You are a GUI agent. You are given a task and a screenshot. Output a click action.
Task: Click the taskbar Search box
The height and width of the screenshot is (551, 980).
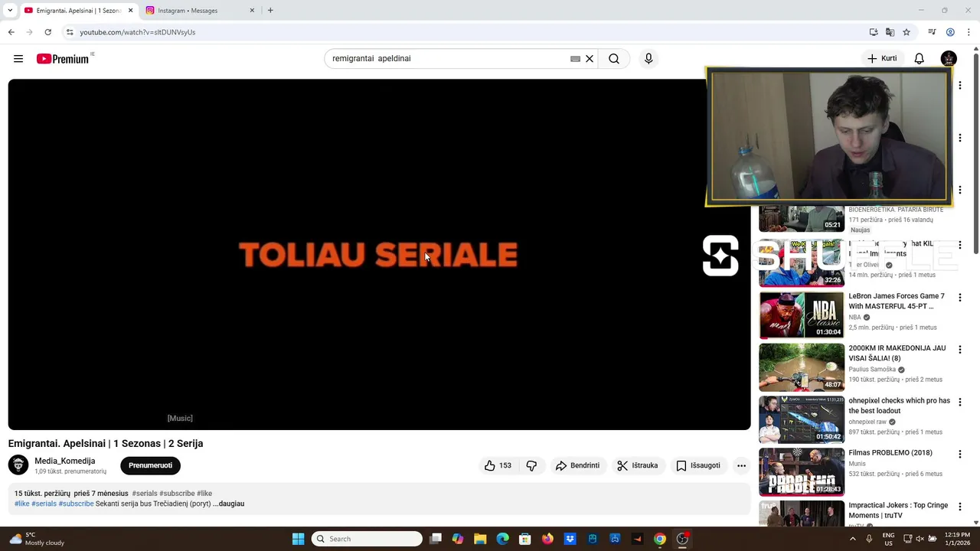(x=367, y=539)
